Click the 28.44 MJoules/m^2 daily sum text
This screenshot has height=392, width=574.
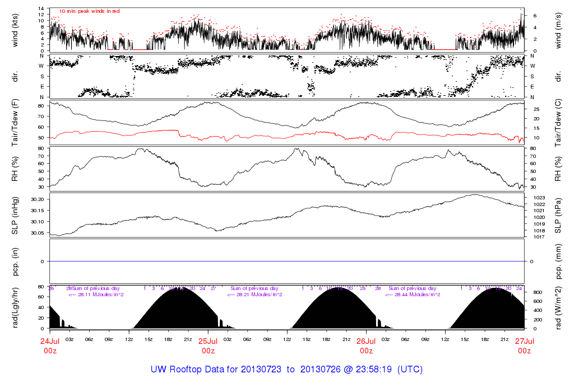412,295
